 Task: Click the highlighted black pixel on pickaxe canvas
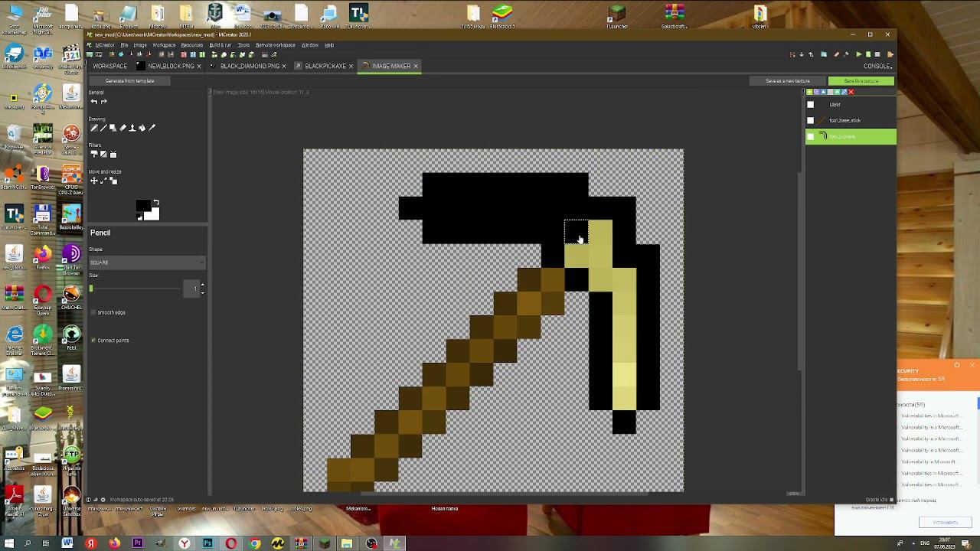tap(577, 233)
